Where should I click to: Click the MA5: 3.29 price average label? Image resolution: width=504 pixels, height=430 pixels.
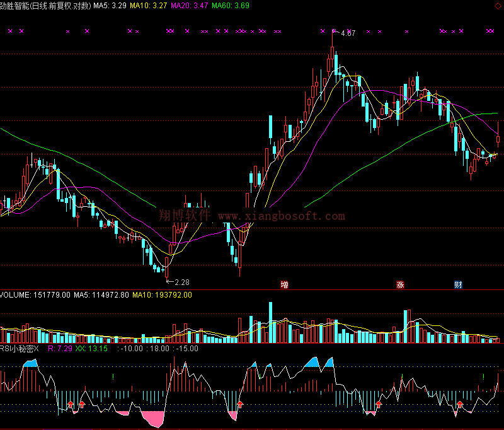click(x=110, y=6)
